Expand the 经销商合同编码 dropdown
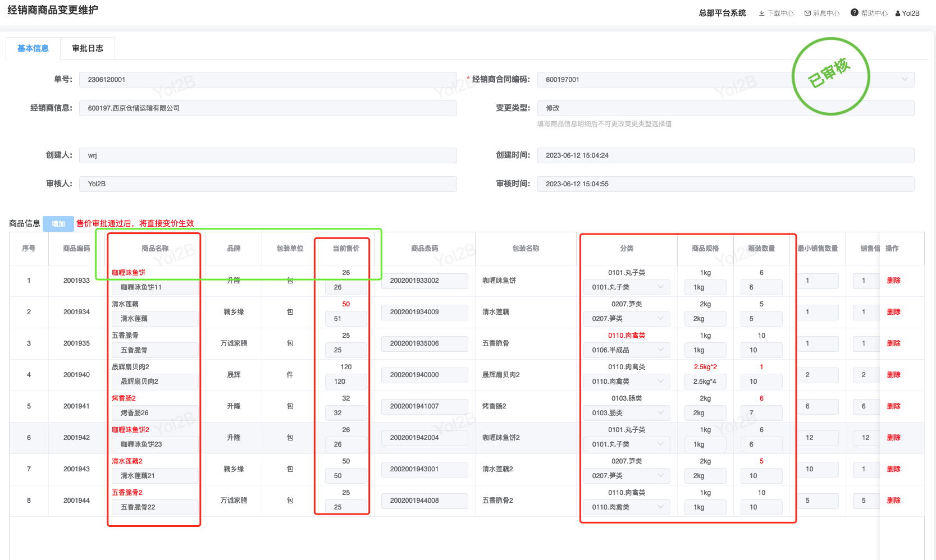This screenshot has height=560, width=936. pyautogui.click(x=905, y=80)
